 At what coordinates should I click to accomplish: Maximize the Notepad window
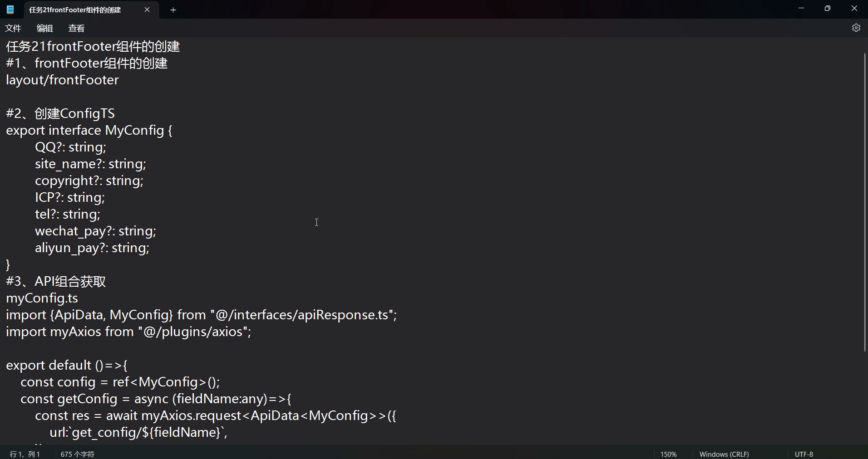pyautogui.click(x=828, y=8)
